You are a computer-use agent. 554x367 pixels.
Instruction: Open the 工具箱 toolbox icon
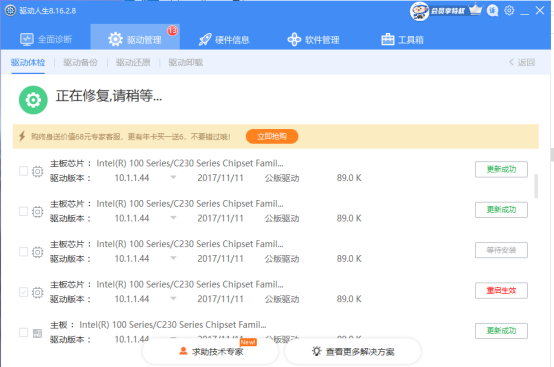tap(388, 40)
